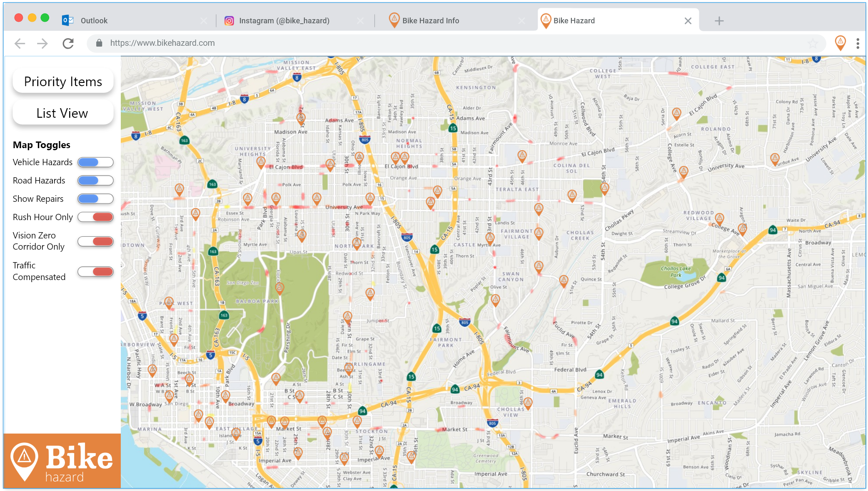Bookmark the page with the star icon
Screen dimensions: 868x491
coord(813,43)
